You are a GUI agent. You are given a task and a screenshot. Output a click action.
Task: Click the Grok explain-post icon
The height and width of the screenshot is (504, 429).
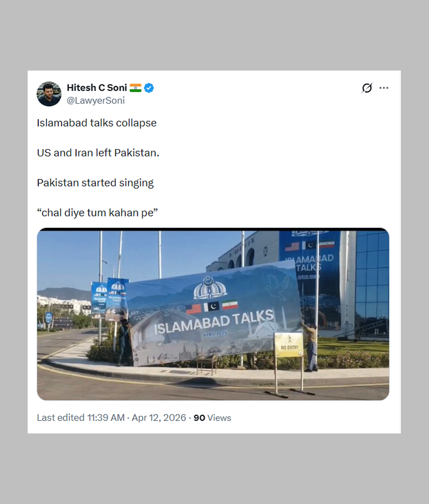(x=367, y=88)
